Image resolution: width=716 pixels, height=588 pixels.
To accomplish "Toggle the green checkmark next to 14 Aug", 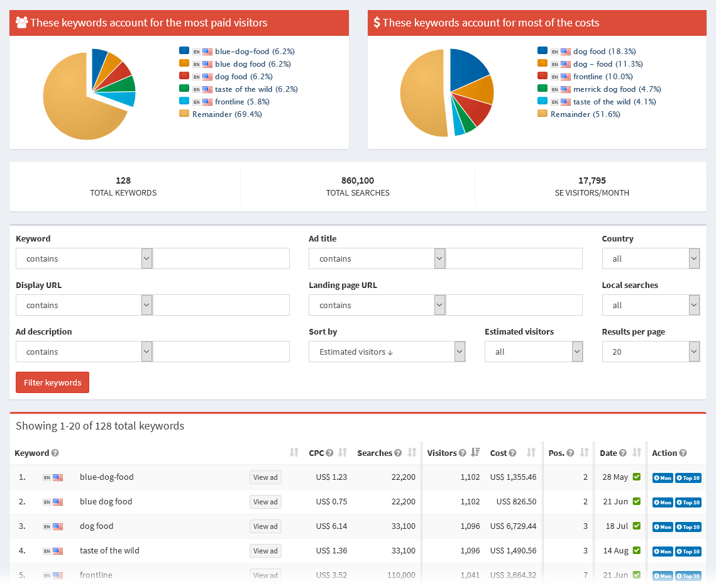I will coord(636,551).
